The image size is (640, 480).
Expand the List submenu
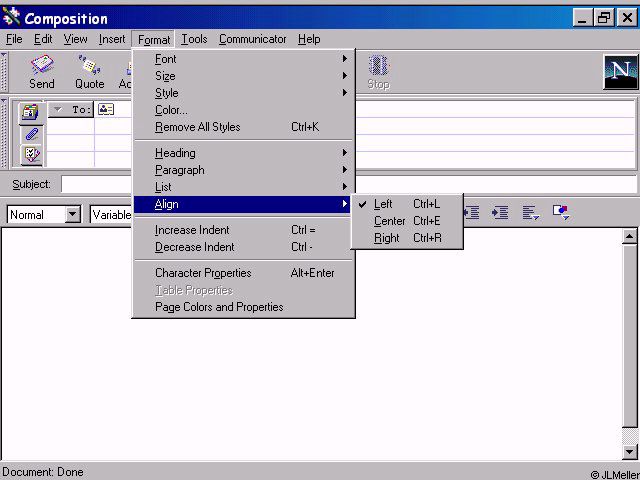click(x=244, y=187)
